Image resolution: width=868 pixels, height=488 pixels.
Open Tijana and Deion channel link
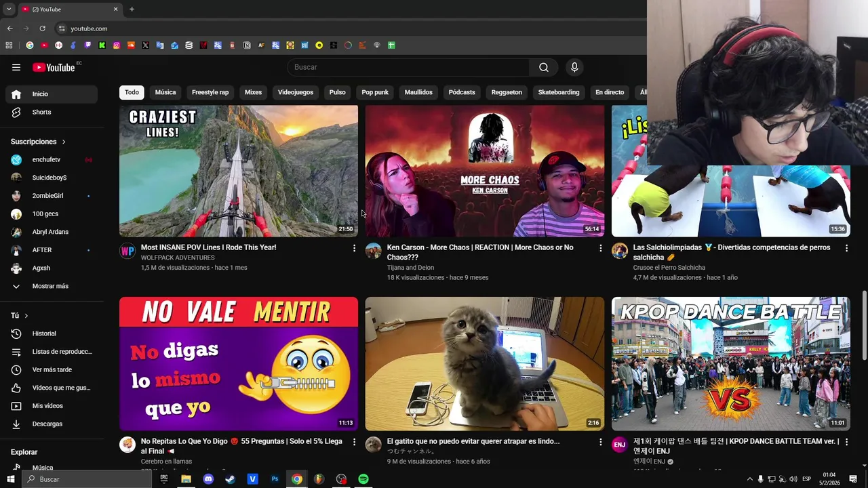tap(410, 268)
